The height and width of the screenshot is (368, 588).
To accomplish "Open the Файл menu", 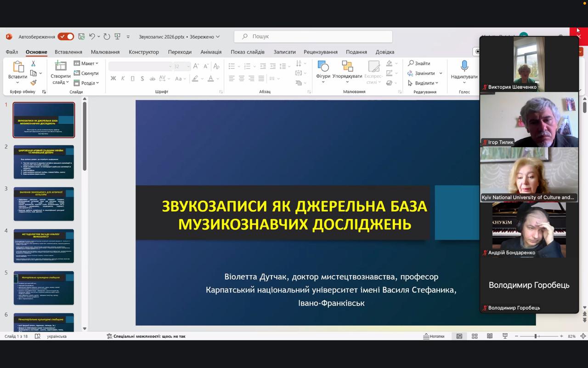I will tap(12, 52).
